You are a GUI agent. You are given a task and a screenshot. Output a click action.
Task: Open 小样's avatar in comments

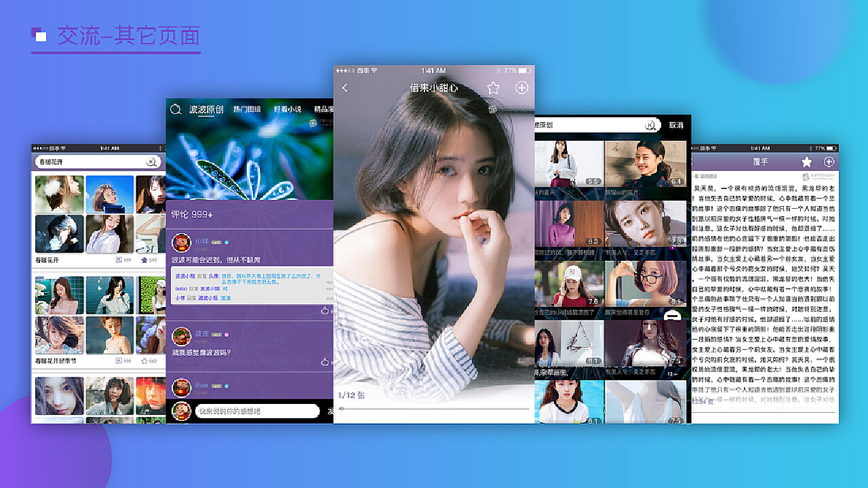tap(181, 243)
